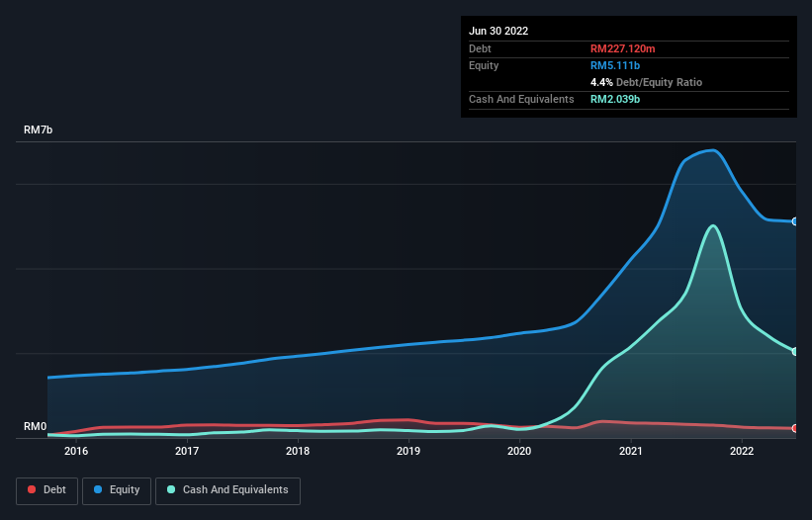The height and width of the screenshot is (520, 812).
Task: Click the Debt label in tooltip
Action: (x=480, y=48)
